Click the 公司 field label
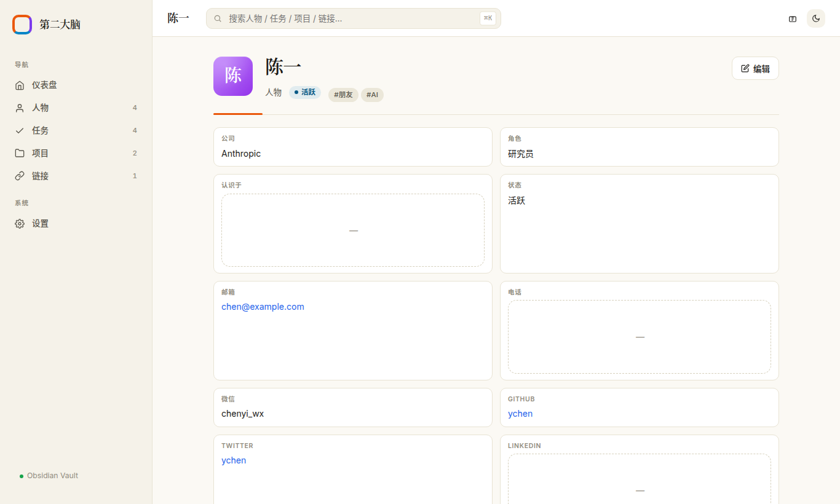 click(x=228, y=138)
